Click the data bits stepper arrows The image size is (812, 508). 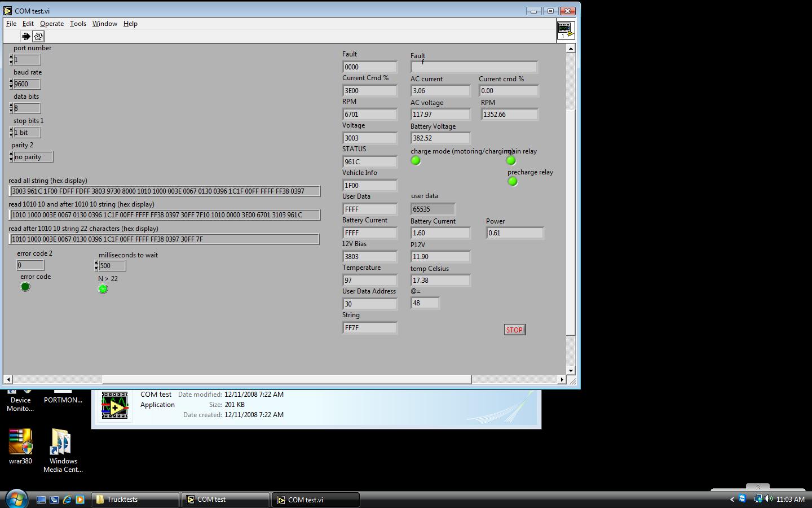tap(11, 108)
